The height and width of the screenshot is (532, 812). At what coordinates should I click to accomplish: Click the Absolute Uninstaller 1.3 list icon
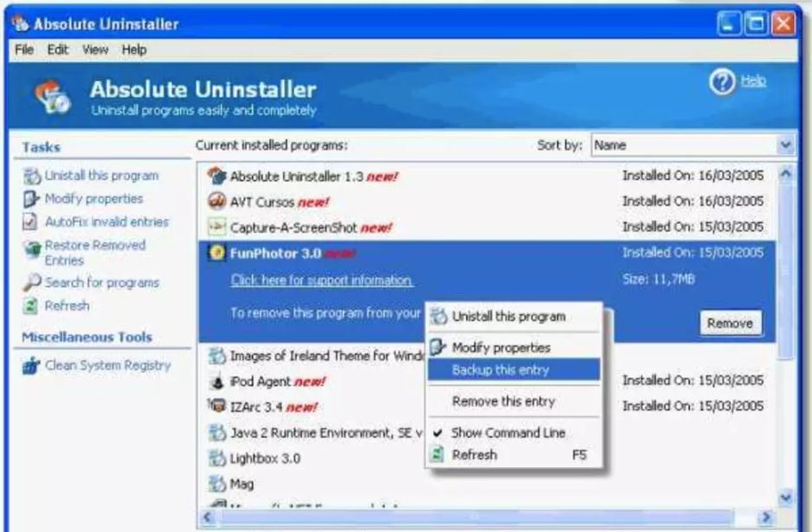217,176
